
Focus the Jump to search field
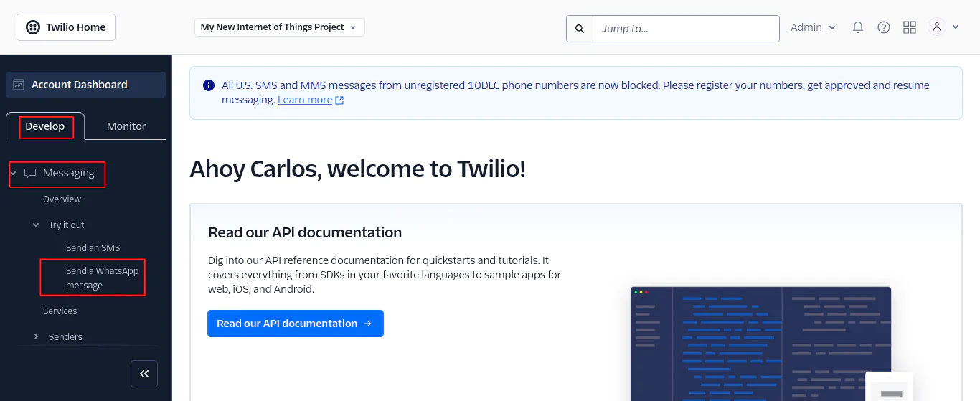(686, 29)
